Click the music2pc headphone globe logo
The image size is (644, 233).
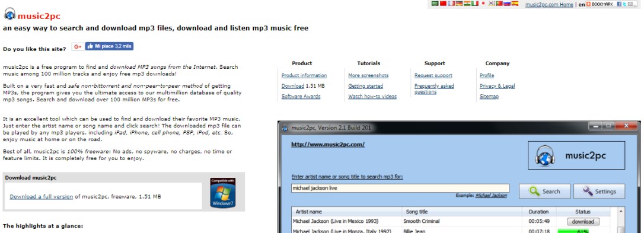click(x=9, y=14)
